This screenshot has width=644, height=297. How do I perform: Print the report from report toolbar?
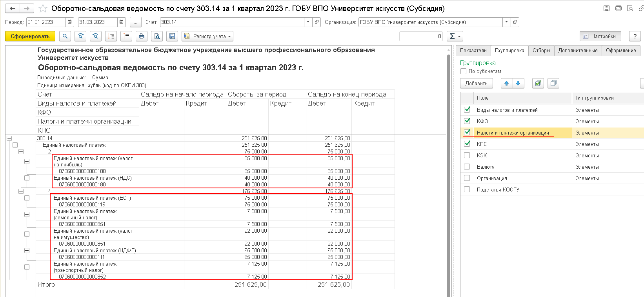click(x=142, y=36)
